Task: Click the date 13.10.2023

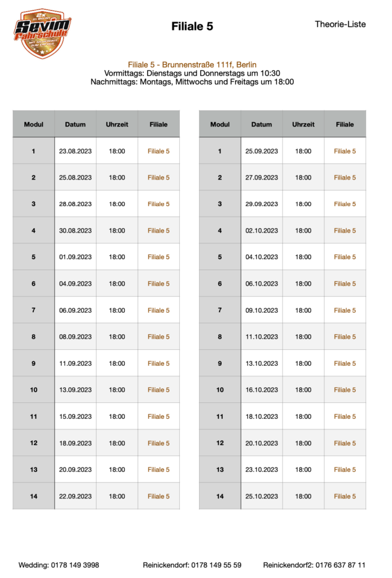Action: [x=262, y=364]
